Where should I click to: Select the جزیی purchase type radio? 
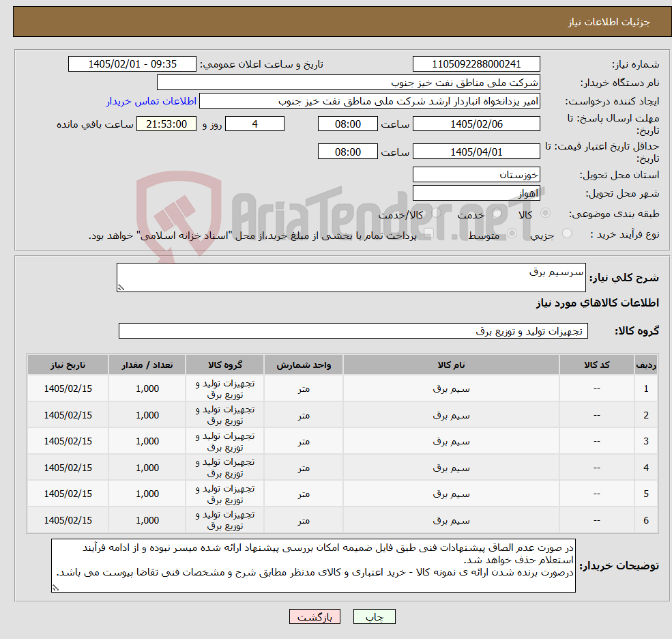(566, 233)
